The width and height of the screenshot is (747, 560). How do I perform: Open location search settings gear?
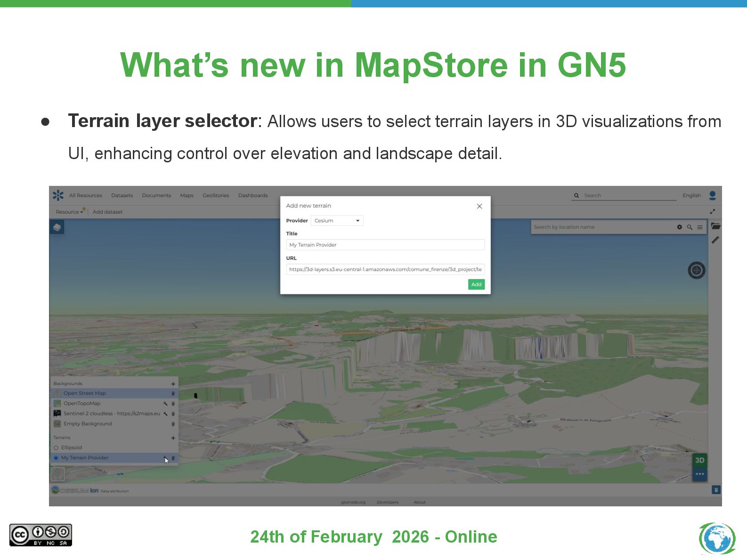click(x=679, y=227)
